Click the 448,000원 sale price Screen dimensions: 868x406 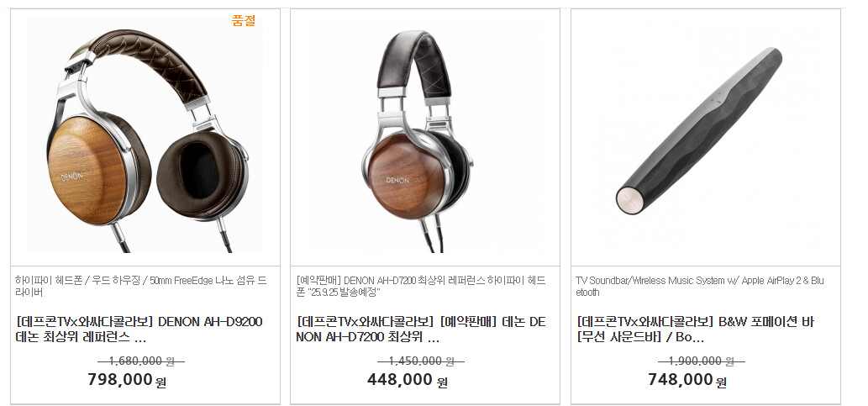pyautogui.click(x=407, y=380)
